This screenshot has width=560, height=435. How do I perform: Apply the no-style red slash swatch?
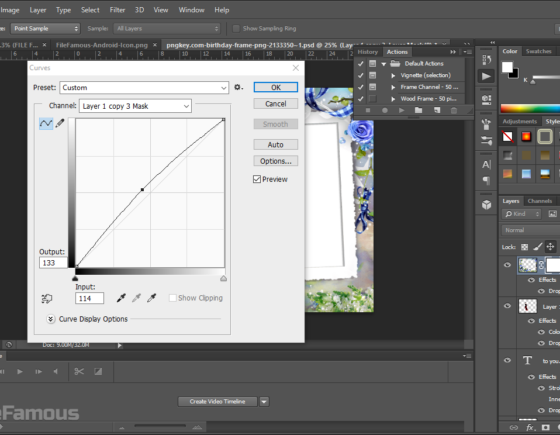(508, 136)
